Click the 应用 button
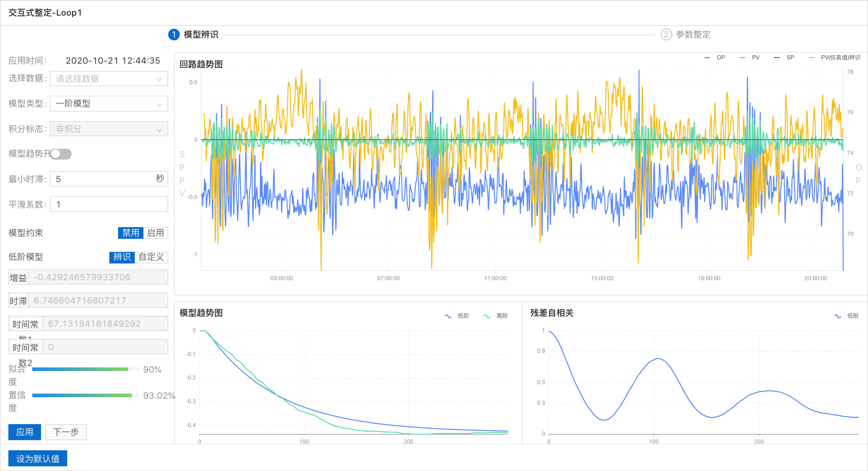This screenshot has width=868, height=471. coord(25,432)
